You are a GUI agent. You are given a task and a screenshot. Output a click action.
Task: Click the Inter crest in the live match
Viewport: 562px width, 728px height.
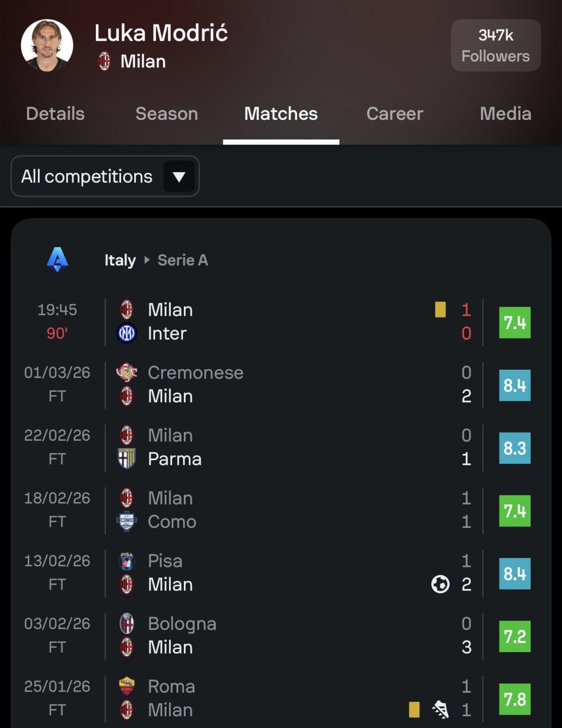pyautogui.click(x=127, y=333)
